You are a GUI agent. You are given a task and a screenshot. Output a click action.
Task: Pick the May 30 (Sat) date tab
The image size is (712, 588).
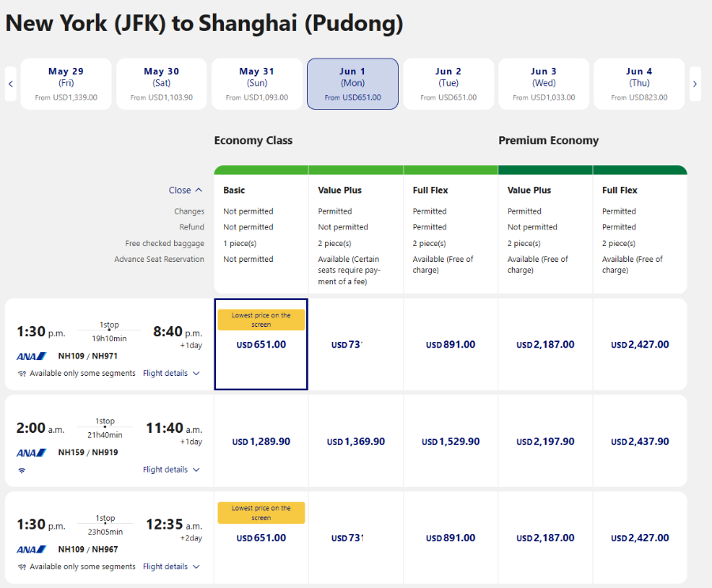[161, 84]
